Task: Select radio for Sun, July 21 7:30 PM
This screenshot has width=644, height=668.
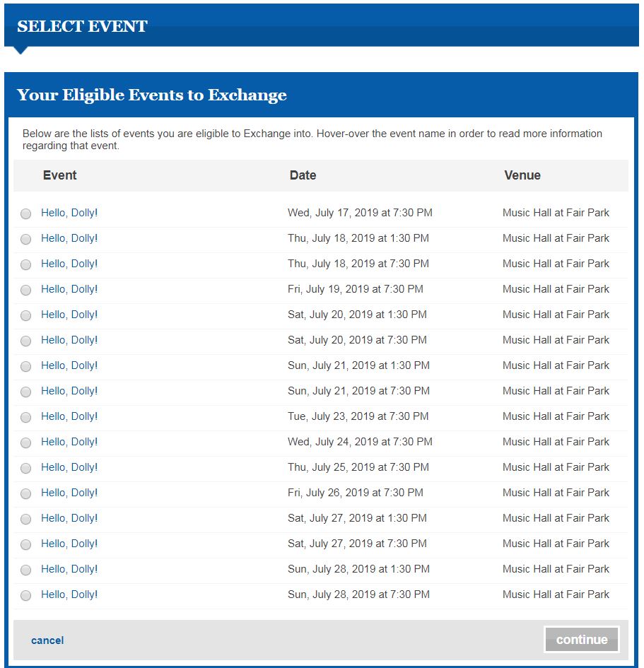Action: (26, 392)
